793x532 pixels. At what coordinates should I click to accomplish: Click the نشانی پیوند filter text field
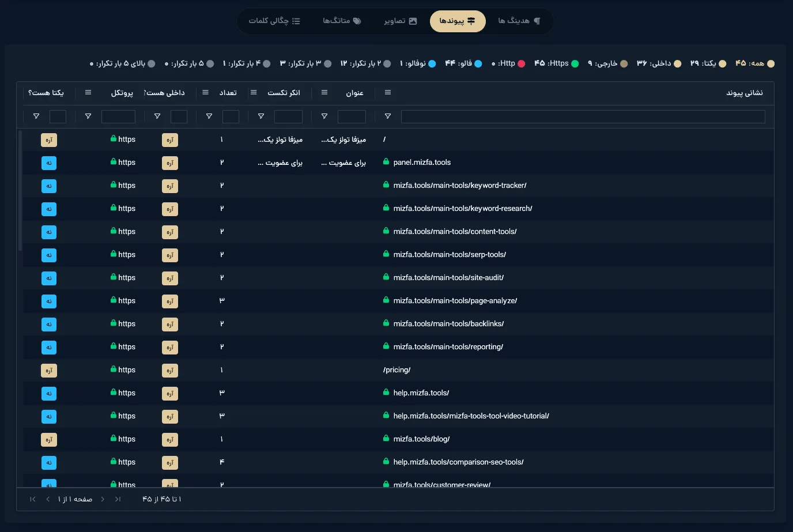(x=583, y=116)
